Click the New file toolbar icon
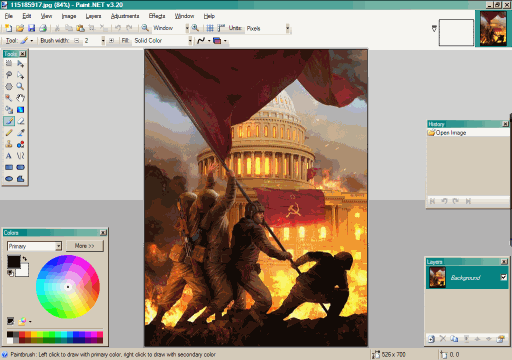512x360 pixels. [x=8, y=28]
